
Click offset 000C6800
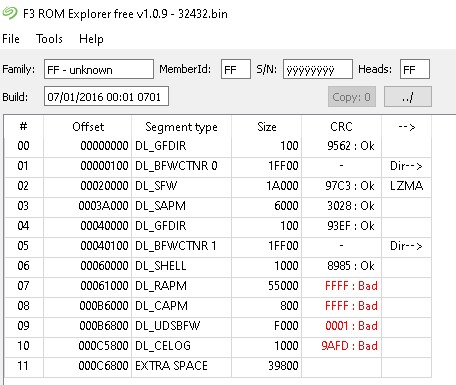(x=103, y=366)
